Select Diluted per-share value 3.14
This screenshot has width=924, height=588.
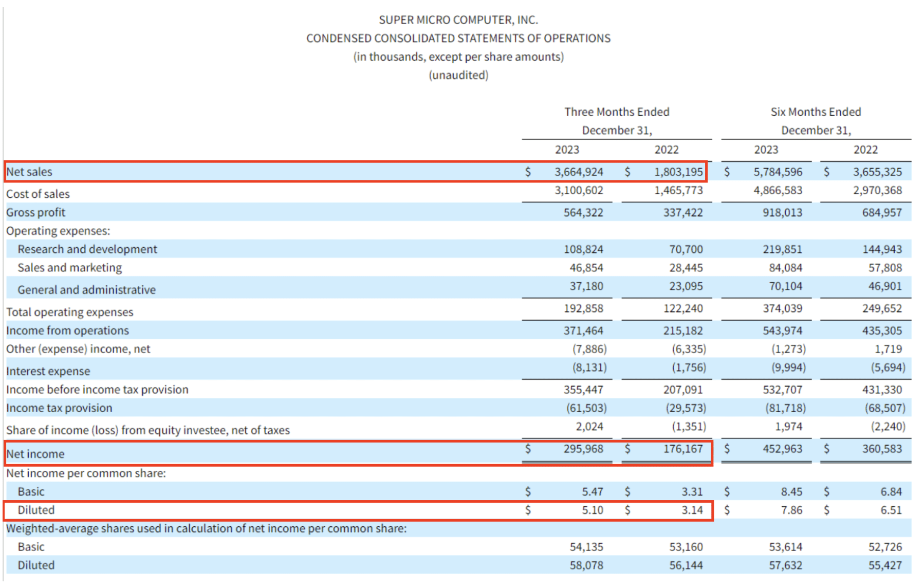(x=692, y=510)
